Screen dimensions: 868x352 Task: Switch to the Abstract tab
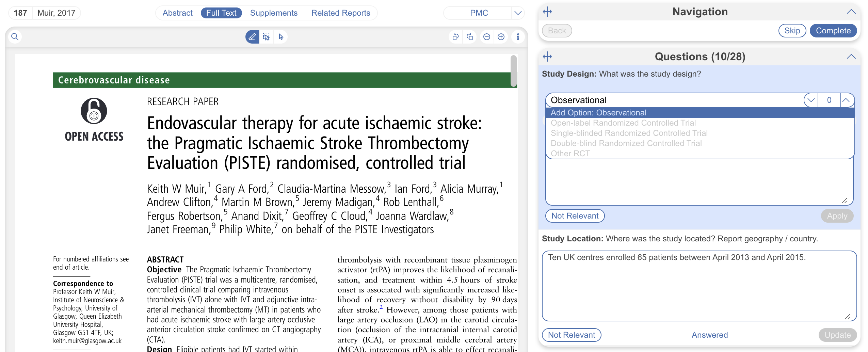(177, 13)
